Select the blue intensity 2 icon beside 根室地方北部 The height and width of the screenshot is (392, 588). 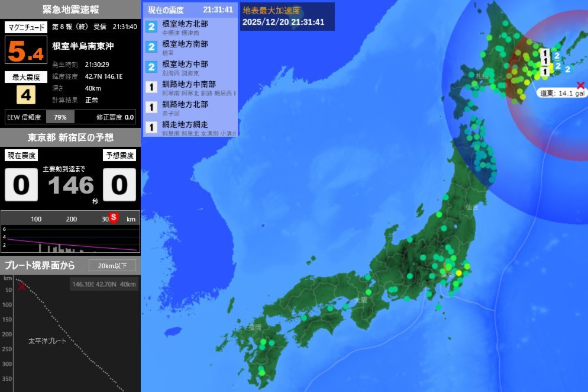pyautogui.click(x=151, y=26)
